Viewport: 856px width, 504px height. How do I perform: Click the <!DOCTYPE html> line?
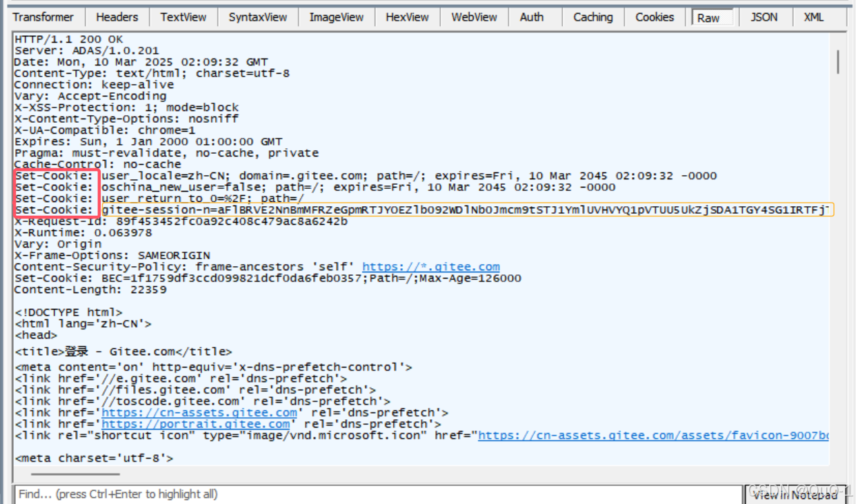68,312
